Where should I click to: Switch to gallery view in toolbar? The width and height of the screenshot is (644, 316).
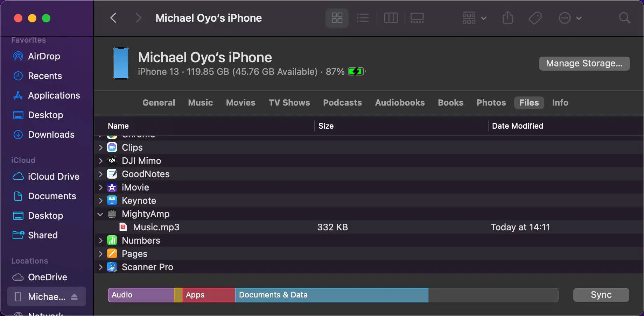point(417,18)
